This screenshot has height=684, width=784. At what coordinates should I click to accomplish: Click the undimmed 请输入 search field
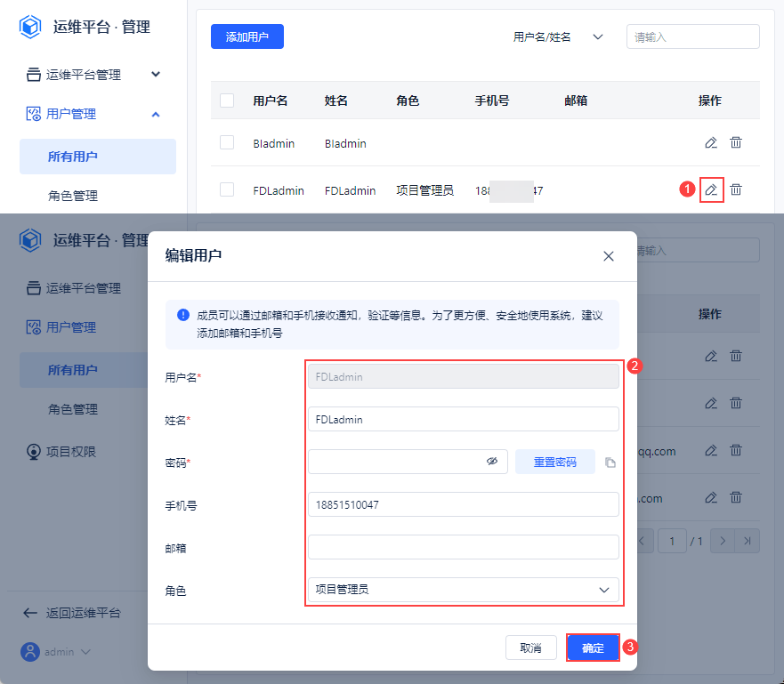[x=693, y=37]
